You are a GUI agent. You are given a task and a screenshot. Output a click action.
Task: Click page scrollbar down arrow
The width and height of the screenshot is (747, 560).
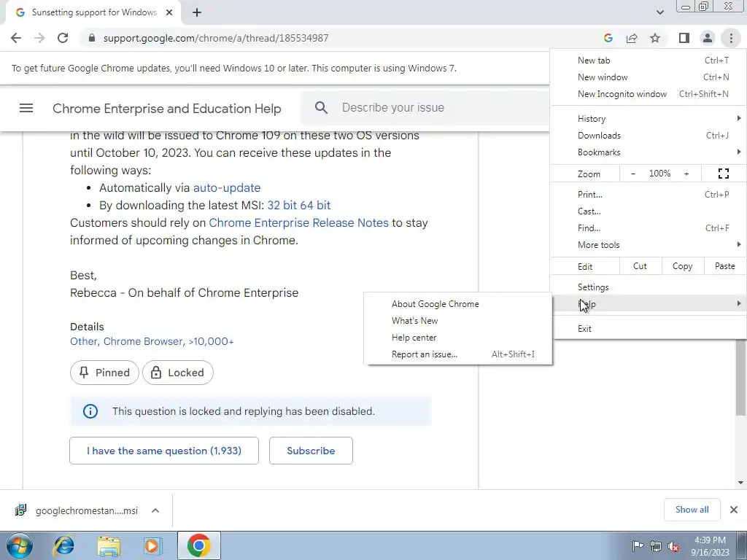point(740,483)
